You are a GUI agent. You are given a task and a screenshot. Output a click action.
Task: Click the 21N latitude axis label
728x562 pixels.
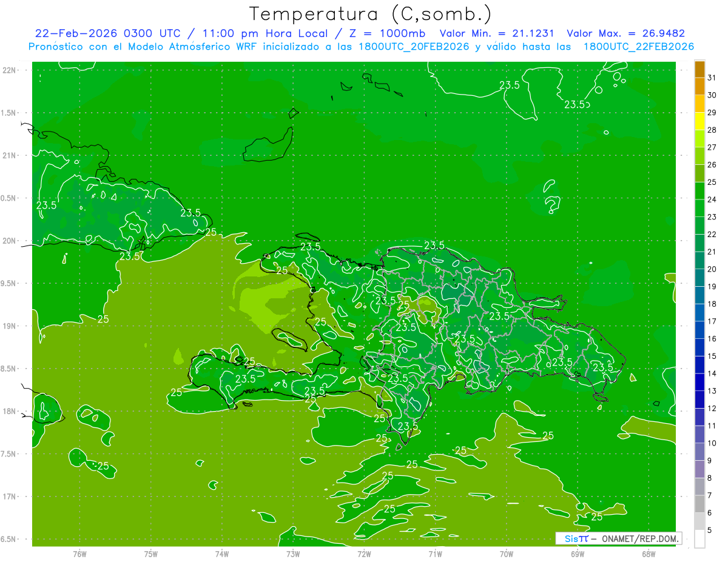9,156
